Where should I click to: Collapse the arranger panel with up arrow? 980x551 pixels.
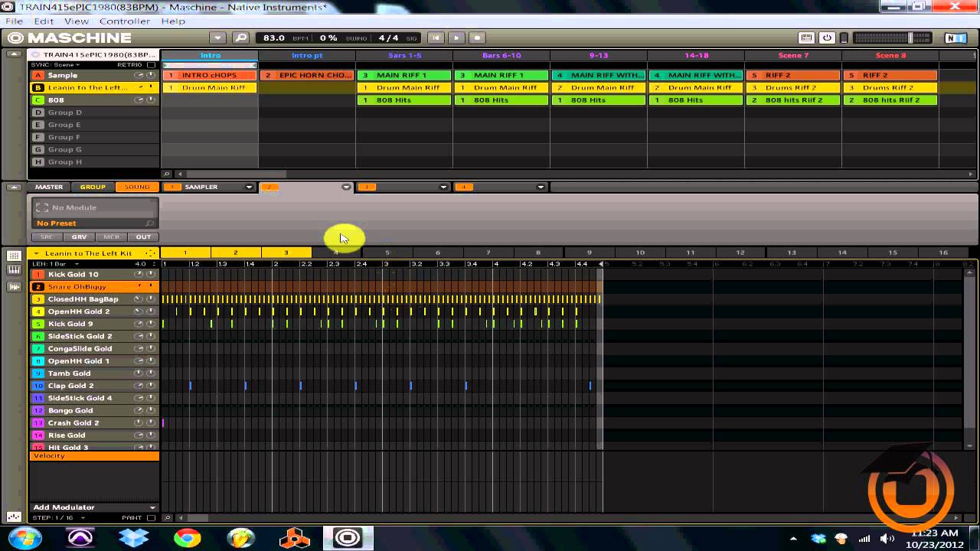14,54
